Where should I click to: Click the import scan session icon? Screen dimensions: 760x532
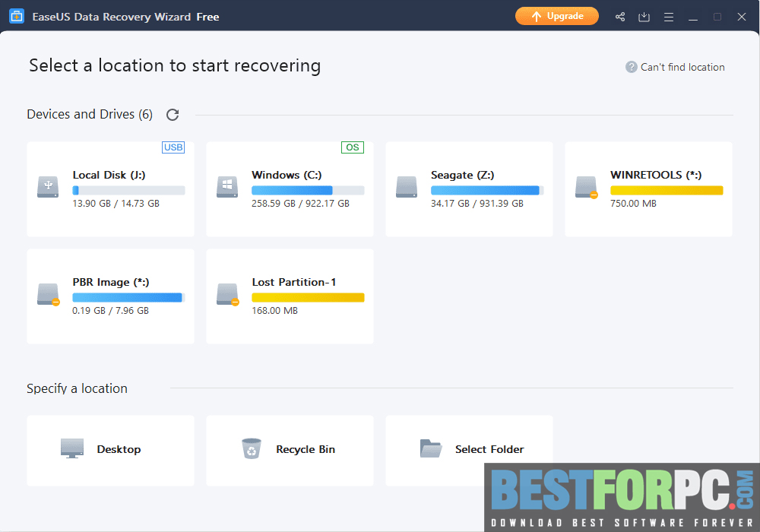[644, 17]
